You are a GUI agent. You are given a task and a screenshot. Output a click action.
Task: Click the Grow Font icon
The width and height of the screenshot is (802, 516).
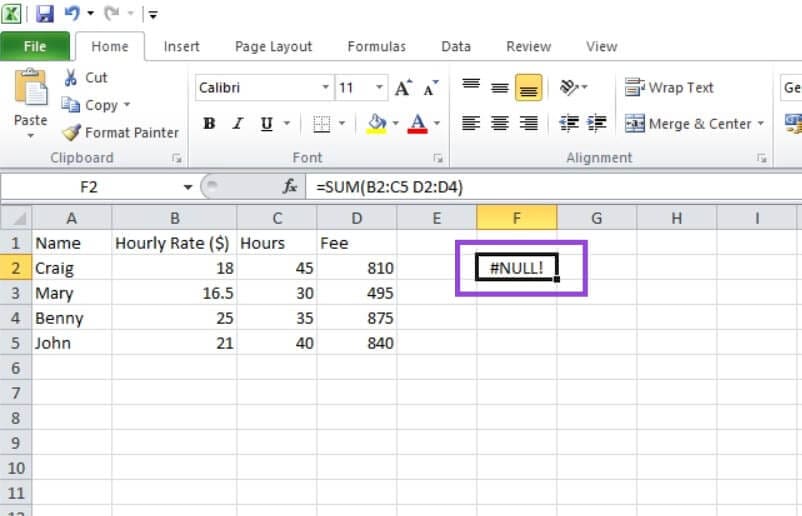tap(403, 88)
